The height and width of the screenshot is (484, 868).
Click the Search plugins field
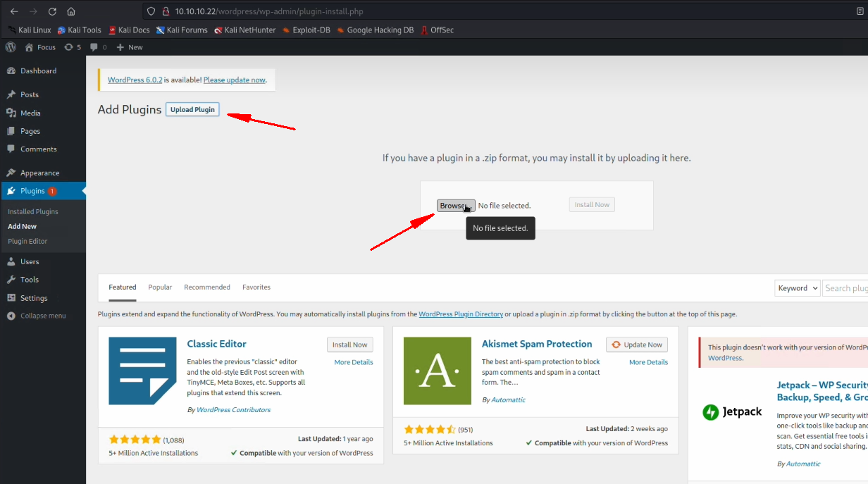pos(845,287)
